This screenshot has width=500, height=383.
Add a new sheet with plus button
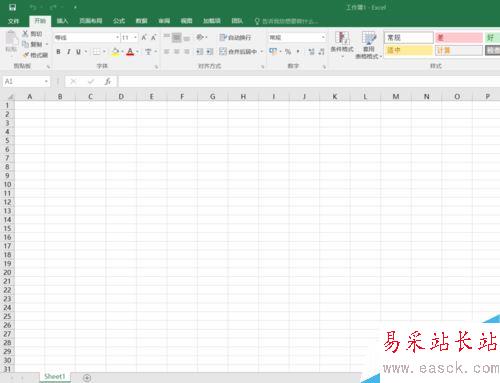[87, 378]
